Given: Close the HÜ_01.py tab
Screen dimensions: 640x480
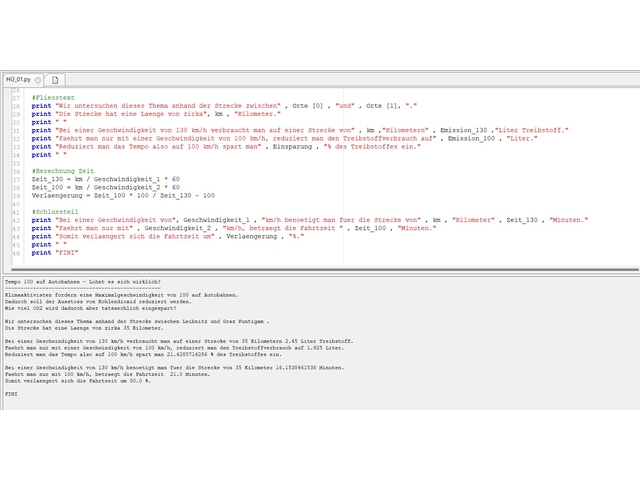Looking at the screenshot, I should tap(38, 80).
